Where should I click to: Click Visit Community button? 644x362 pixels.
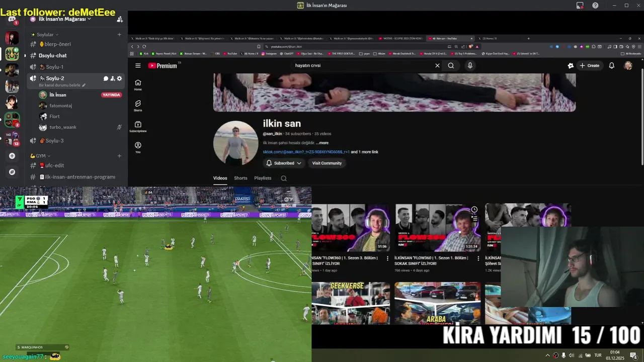tap(327, 163)
